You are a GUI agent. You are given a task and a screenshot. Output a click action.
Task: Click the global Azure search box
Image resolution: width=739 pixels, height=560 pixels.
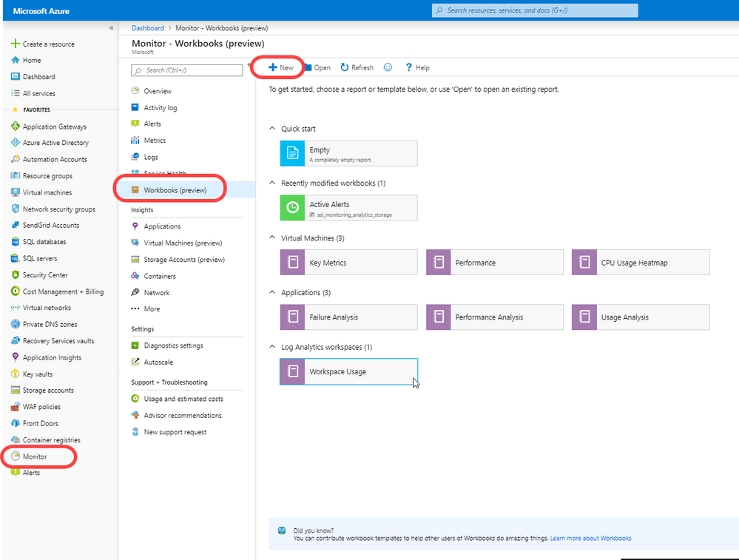(x=535, y=10)
